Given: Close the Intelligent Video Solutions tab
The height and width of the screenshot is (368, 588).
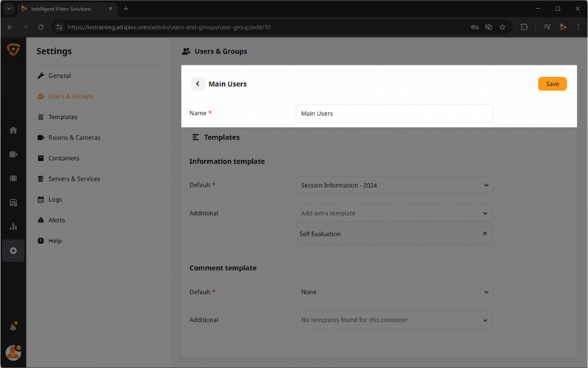Looking at the screenshot, I should coord(110,9).
